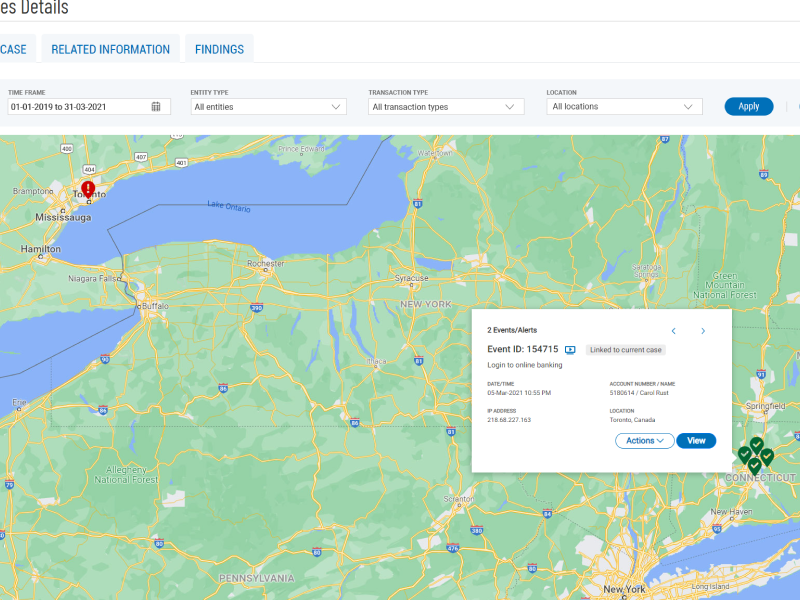The image size is (800, 600).
Task: Switch to the Case tab
Action: tap(14, 49)
